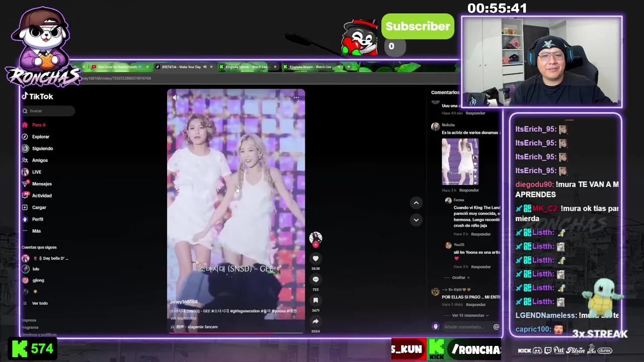Switch to first Kingteka Stream tab
Viewport: 644px width, 362px height.
(247, 67)
